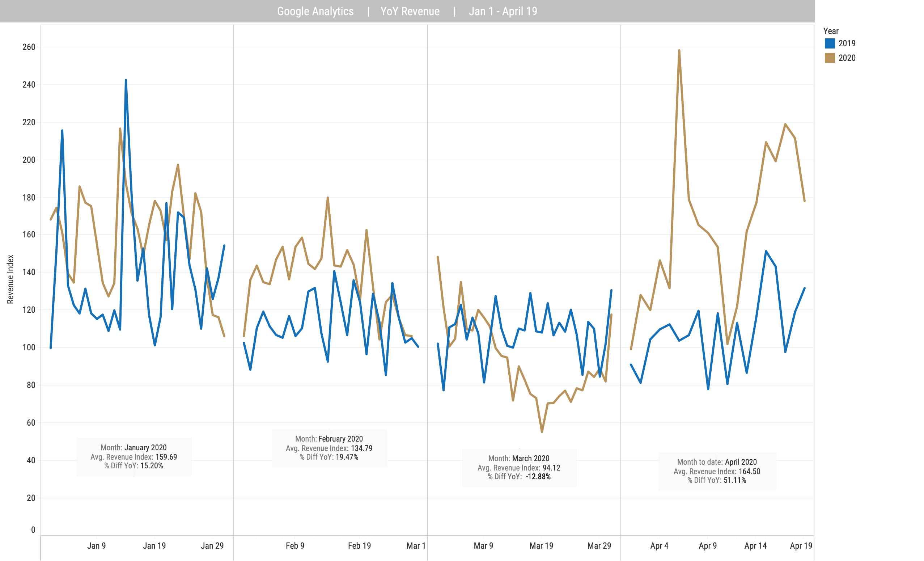Screen dimensions: 924x561
Task: Click the Jan 19 axis tick label
Action: pos(154,546)
